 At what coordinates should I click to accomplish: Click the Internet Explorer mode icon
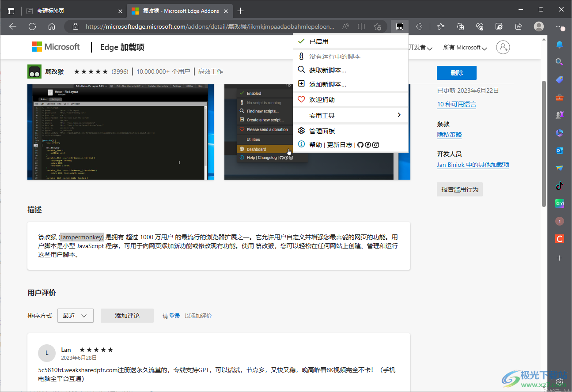pyautogui.click(x=499, y=26)
